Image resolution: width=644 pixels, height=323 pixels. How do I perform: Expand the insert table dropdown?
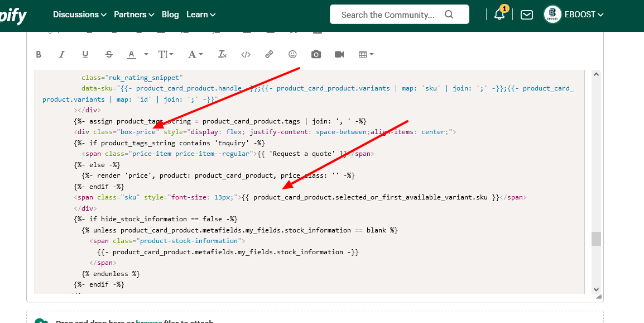(x=366, y=54)
